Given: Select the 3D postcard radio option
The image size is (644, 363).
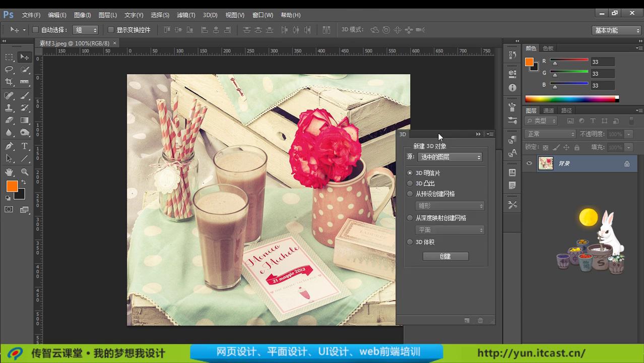Looking at the screenshot, I should tap(410, 173).
